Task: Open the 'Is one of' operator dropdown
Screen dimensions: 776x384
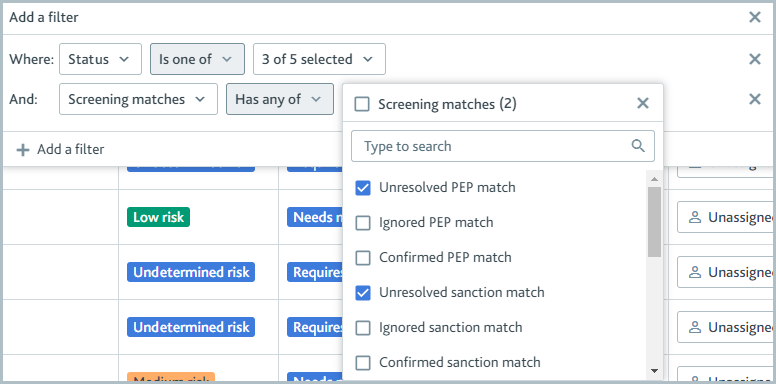Action: pos(197,59)
